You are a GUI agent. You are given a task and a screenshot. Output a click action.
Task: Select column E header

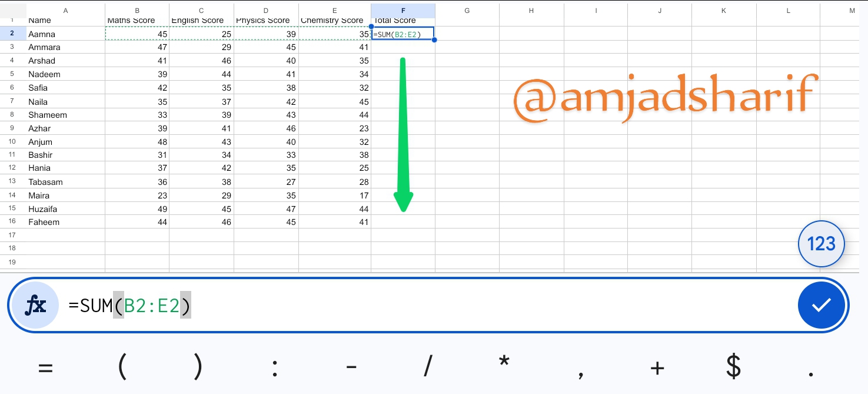pos(335,11)
